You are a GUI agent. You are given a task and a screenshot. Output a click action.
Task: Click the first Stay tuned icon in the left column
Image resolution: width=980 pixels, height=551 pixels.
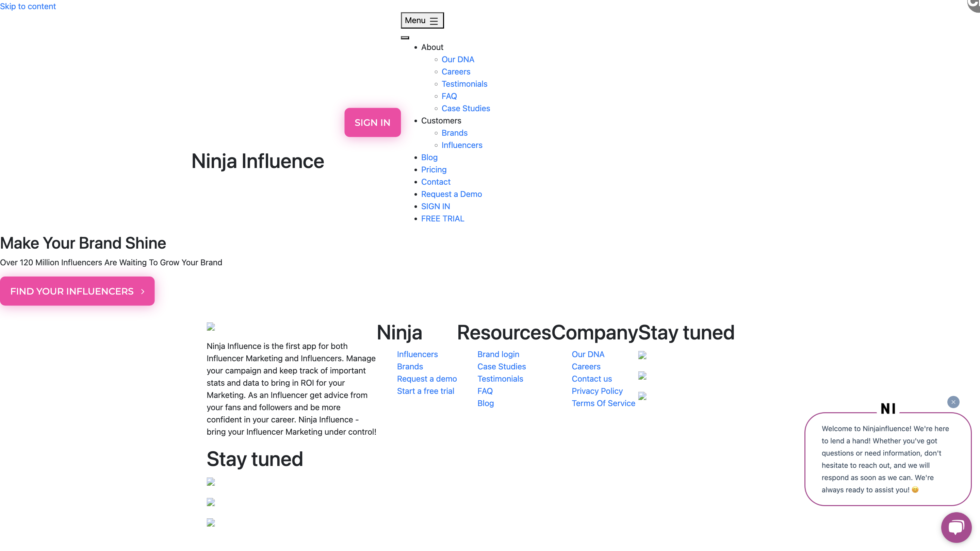[x=211, y=482]
